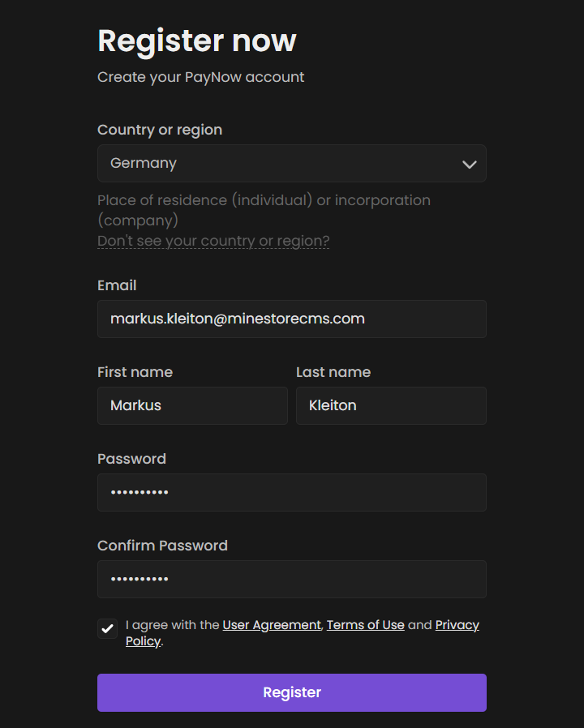
Task: Open the User Agreement link
Action: [272, 625]
